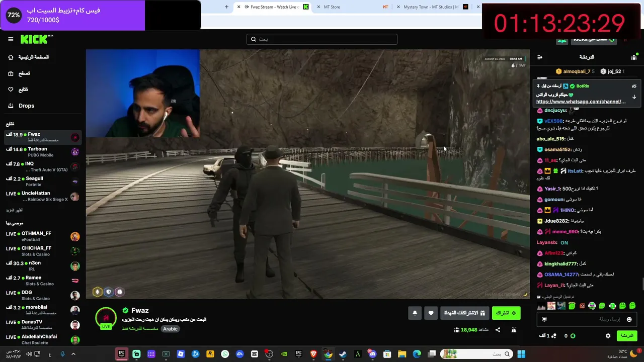Expand the أظهر المزيد show more list
This screenshot has height=362, width=644.
[14, 210]
